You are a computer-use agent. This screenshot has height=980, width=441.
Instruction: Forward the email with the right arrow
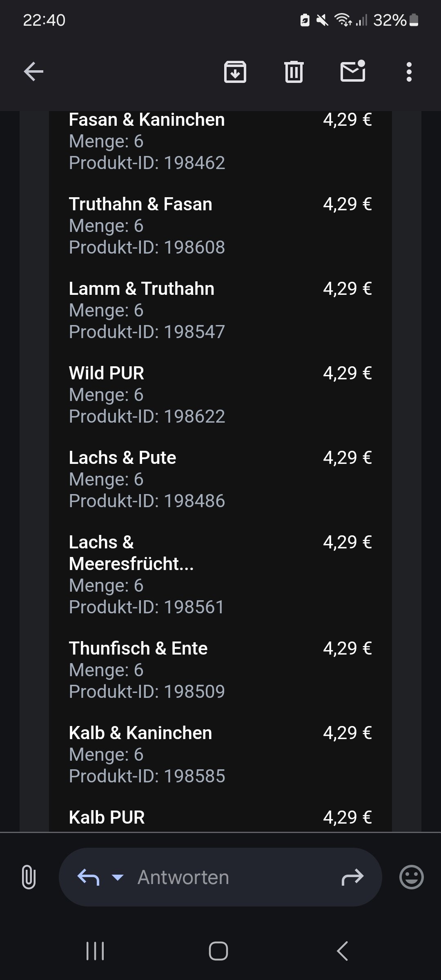[x=352, y=877]
